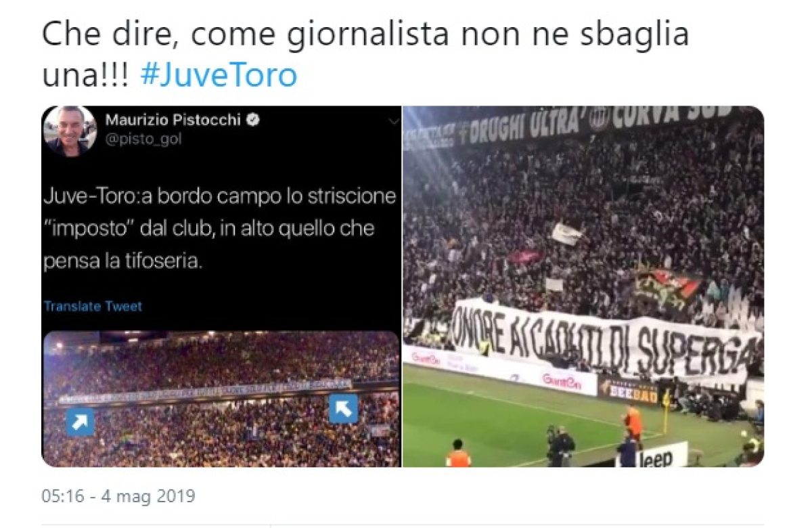This screenshot has height=528, width=812.
Task: Click the #JuveToro hashtag
Action: pos(219,74)
